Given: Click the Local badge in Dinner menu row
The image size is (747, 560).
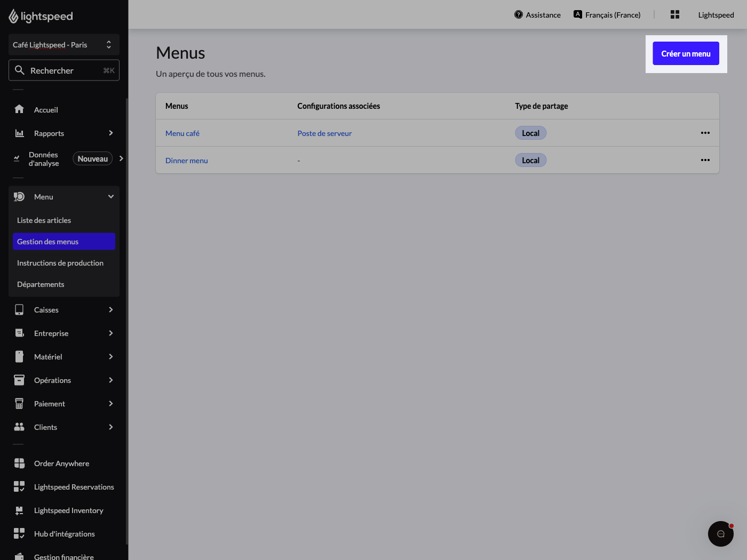Looking at the screenshot, I should coord(531,160).
